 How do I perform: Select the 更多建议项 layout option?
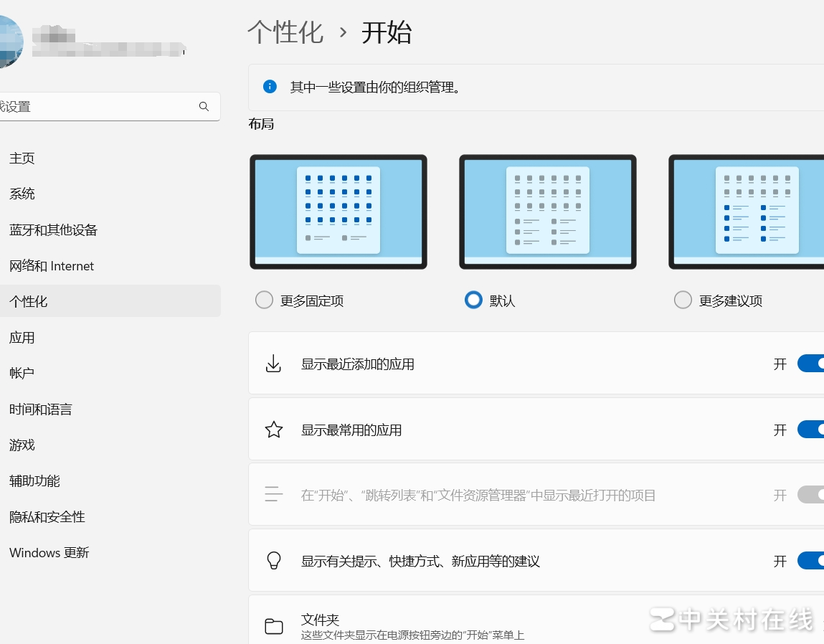(x=683, y=300)
